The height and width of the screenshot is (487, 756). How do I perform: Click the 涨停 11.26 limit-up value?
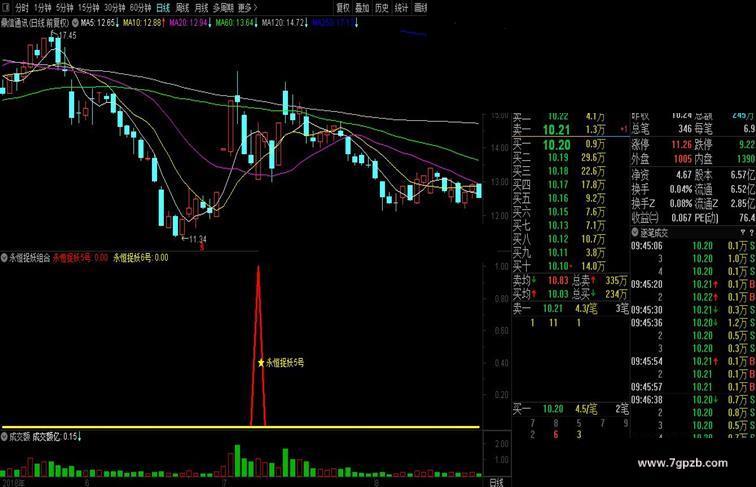click(x=682, y=144)
